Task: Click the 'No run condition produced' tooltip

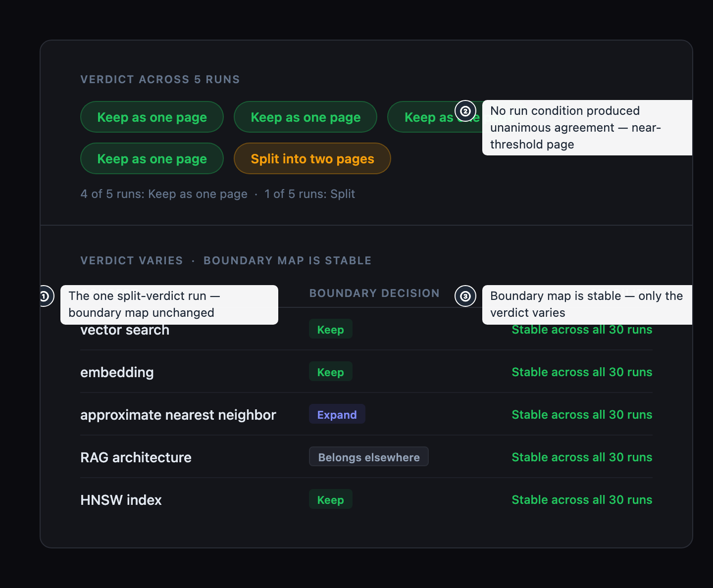Action: pos(587,128)
